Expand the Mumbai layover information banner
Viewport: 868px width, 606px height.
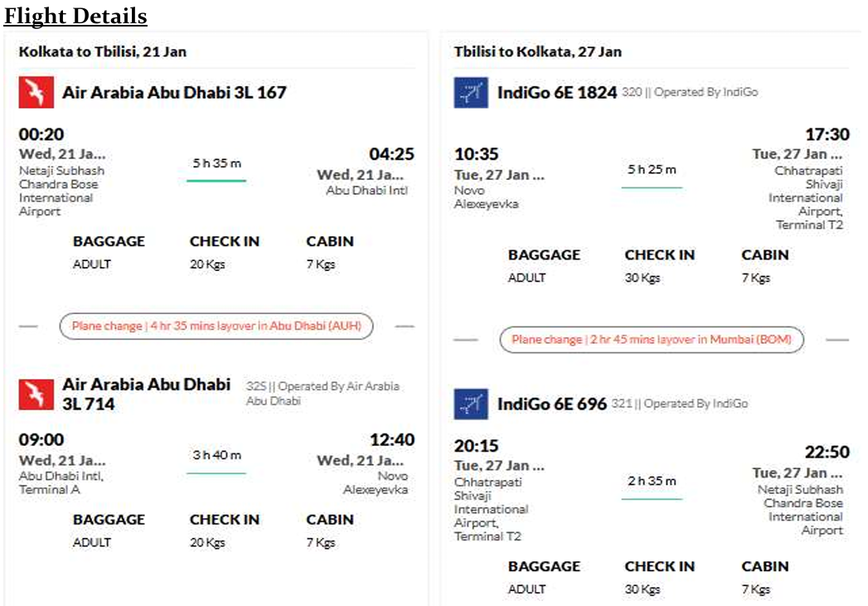650,340
